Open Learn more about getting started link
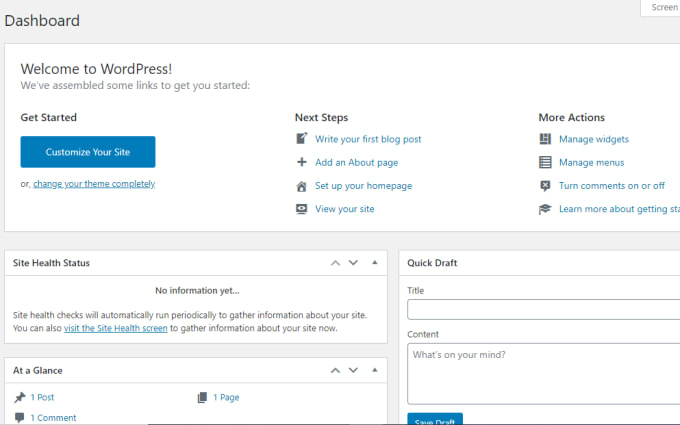The width and height of the screenshot is (680, 425). point(619,209)
